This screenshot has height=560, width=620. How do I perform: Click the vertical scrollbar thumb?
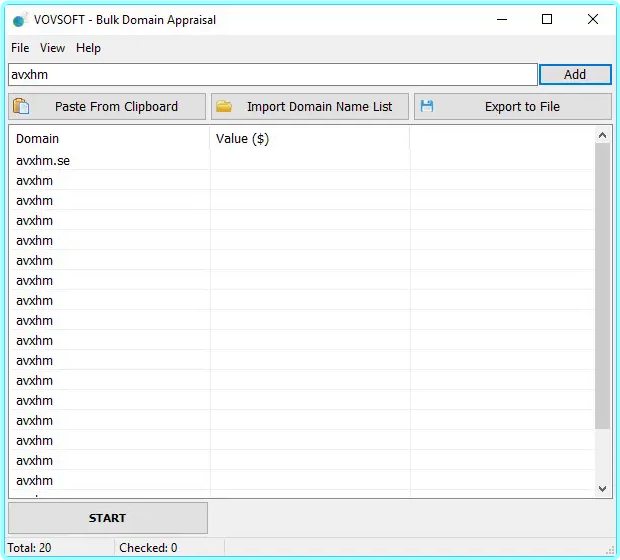[x=602, y=286]
